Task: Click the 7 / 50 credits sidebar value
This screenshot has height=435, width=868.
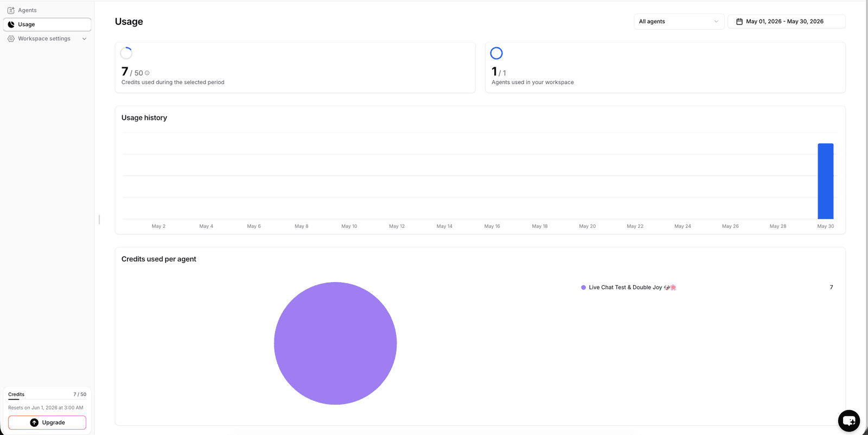Action: pos(80,394)
